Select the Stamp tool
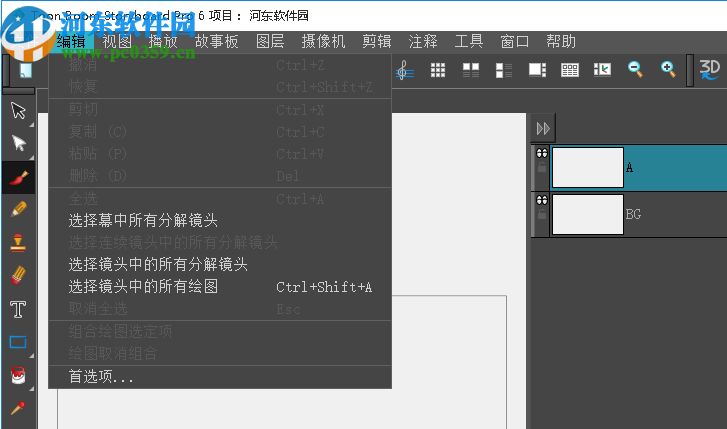This screenshot has height=429, width=727. pos(18,243)
